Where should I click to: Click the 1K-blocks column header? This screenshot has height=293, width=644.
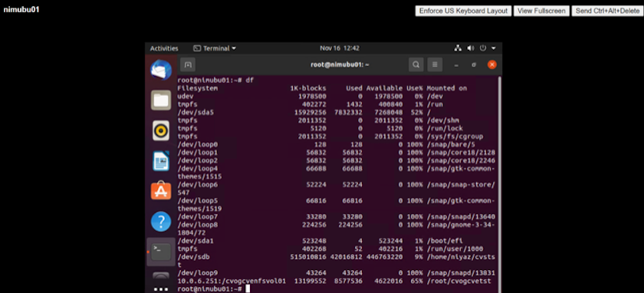(308, 88)
